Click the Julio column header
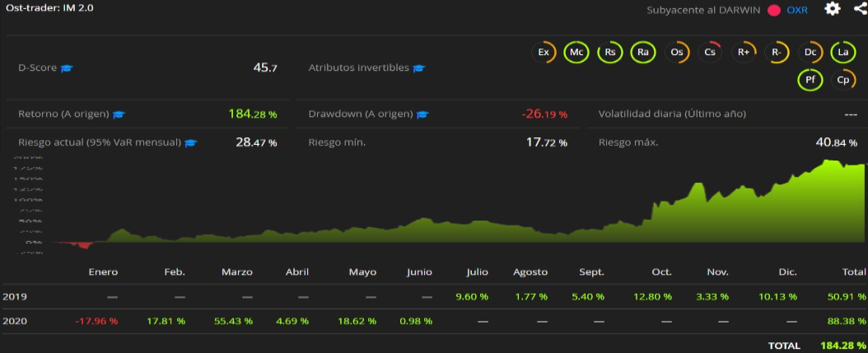Screen dimensions: 868x353 (477, 272)
